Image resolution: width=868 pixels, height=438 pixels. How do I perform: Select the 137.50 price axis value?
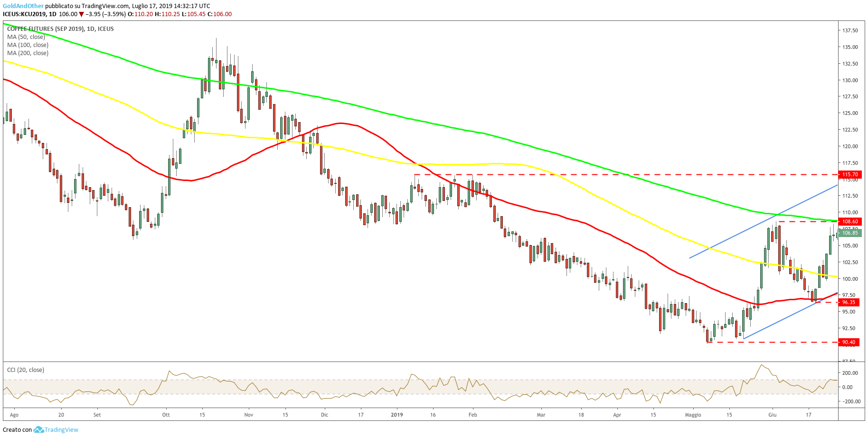click(850, 30)
